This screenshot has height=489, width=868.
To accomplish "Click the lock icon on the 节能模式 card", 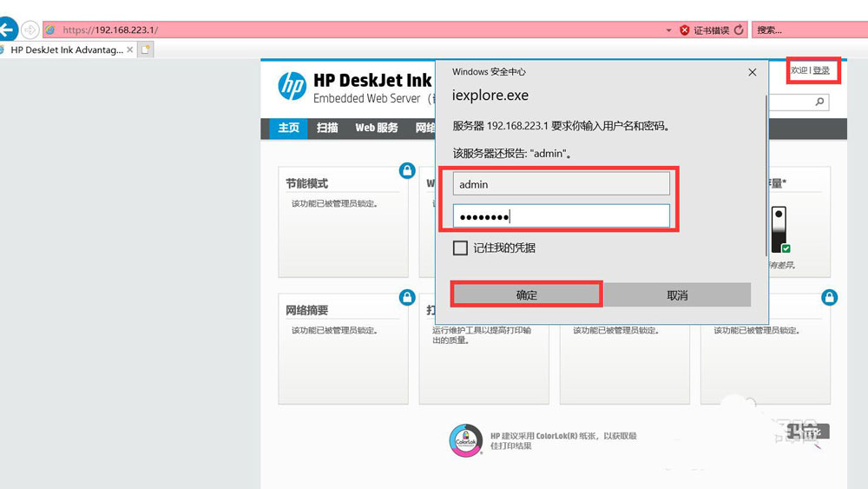I will point(407,170).
